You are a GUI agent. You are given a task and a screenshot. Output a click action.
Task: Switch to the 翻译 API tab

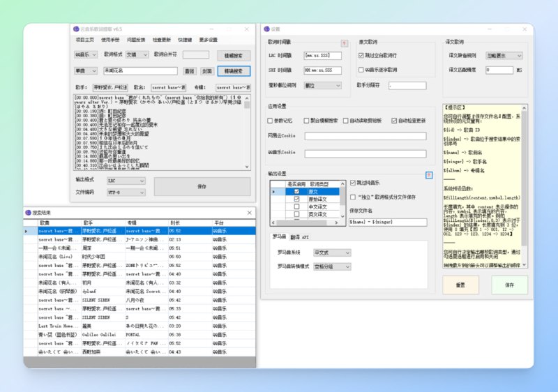299,237
